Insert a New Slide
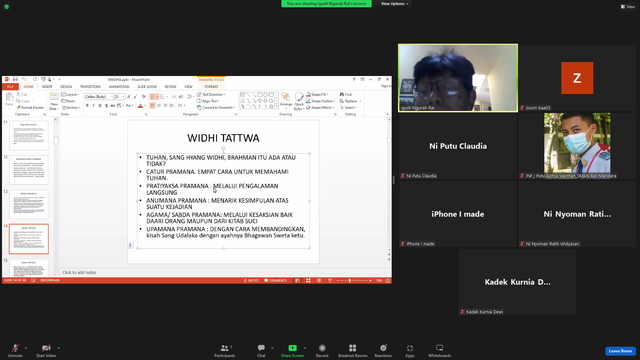 point(54,101)
